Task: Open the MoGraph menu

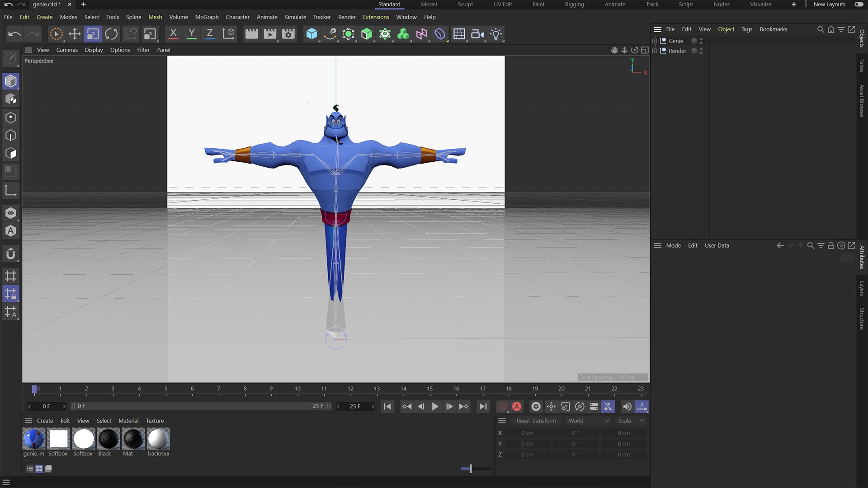Action: [207, 17]
